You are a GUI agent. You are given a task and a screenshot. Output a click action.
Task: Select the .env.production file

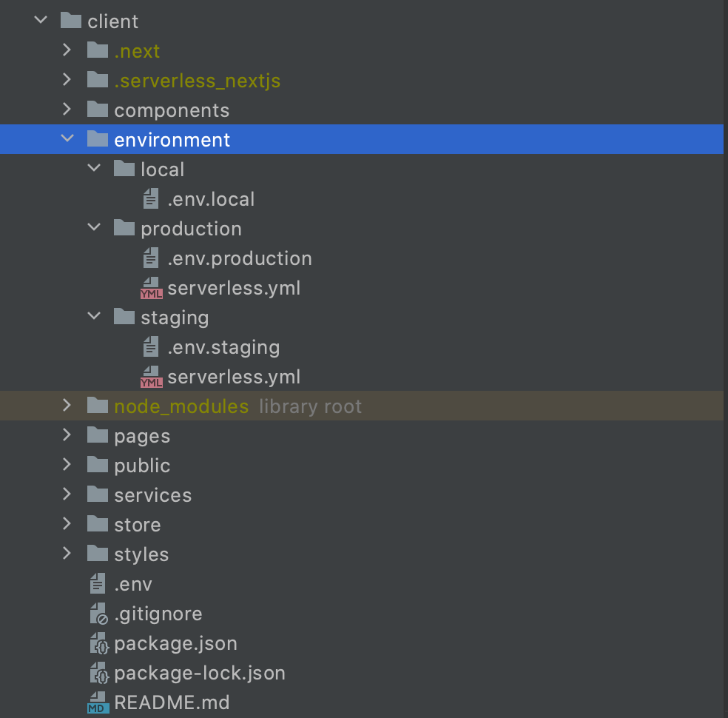coord(239,258)
